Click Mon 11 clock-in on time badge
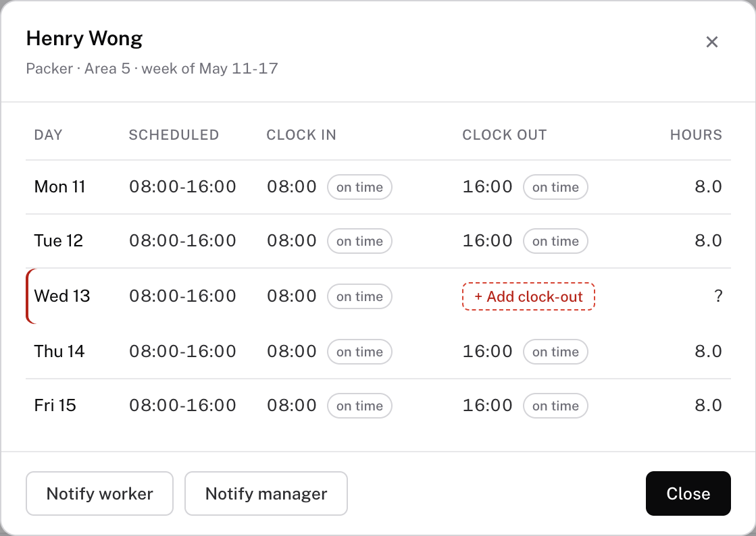 [359, 187]
